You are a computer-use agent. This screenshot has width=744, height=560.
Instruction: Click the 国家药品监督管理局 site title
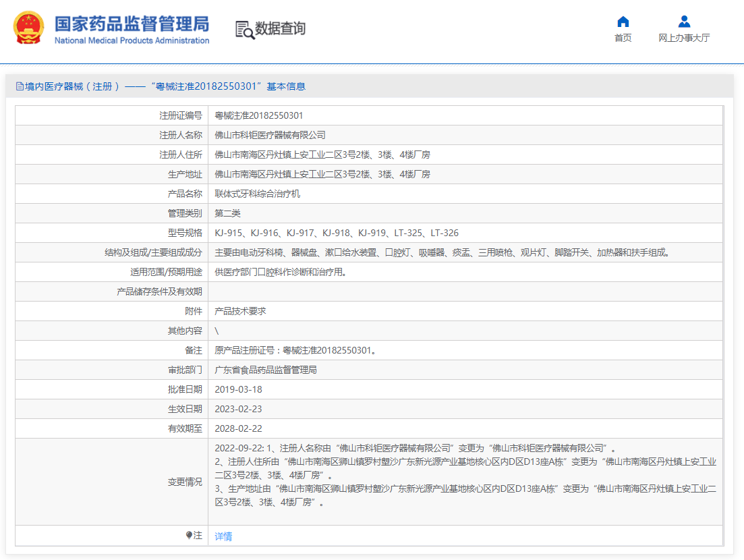[x=132, y=23]
